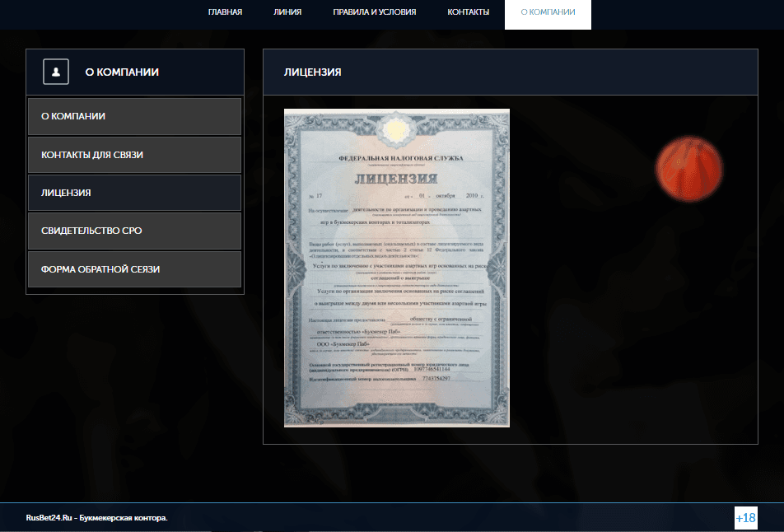Click the +18 age restriction badge
Image resolution: width=784 pixels, height=532 pixels.
tap(745, 518)
